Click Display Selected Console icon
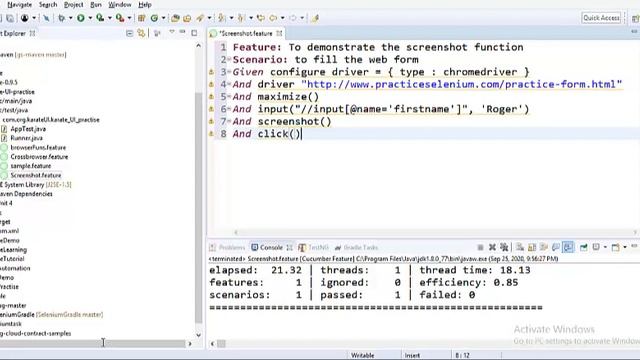This screenshot has height=360, width=640. click(596, 247)
